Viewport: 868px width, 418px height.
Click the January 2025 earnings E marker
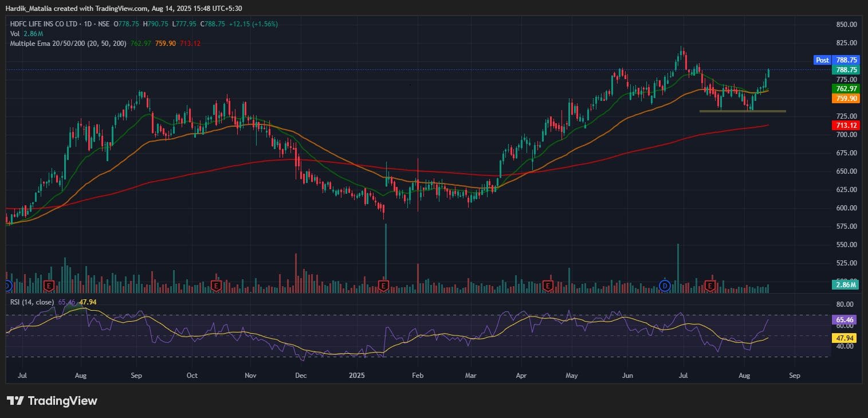pyautogui.click(x=384, y=285)
